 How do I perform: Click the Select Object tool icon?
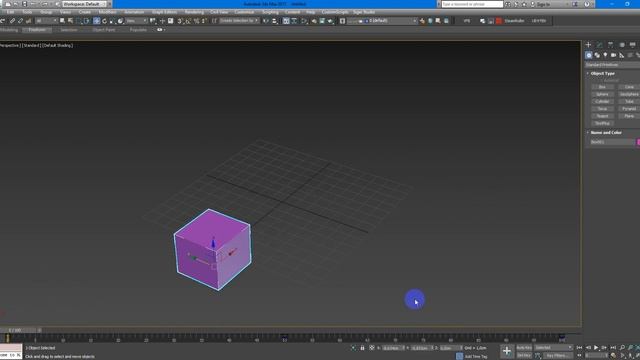(62, 20)
